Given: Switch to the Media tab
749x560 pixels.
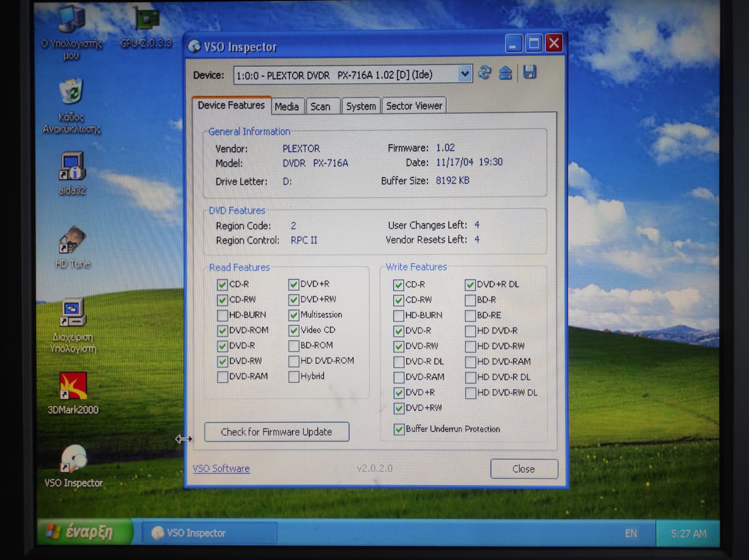Looking at the screenshot, I should coord(287,106).
